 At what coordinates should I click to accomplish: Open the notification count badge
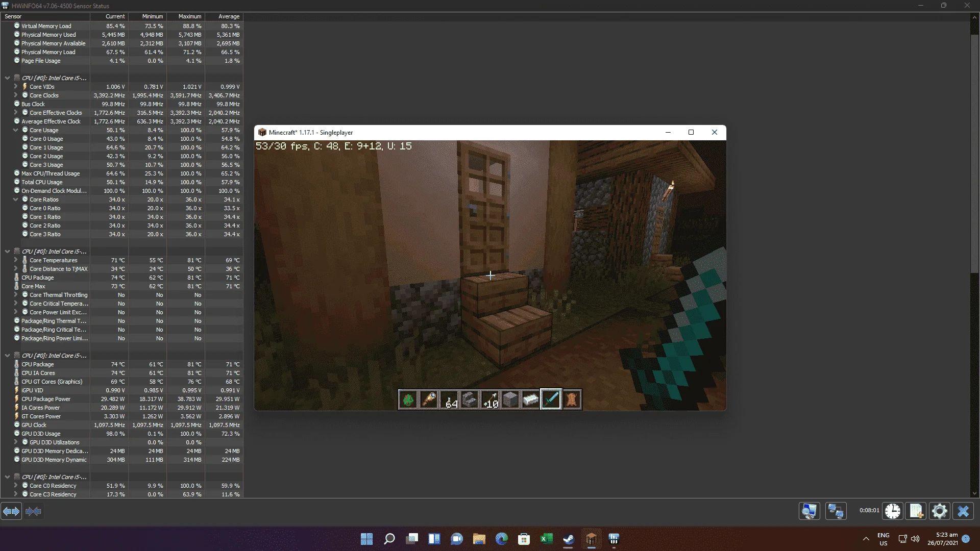coord(966,539)
